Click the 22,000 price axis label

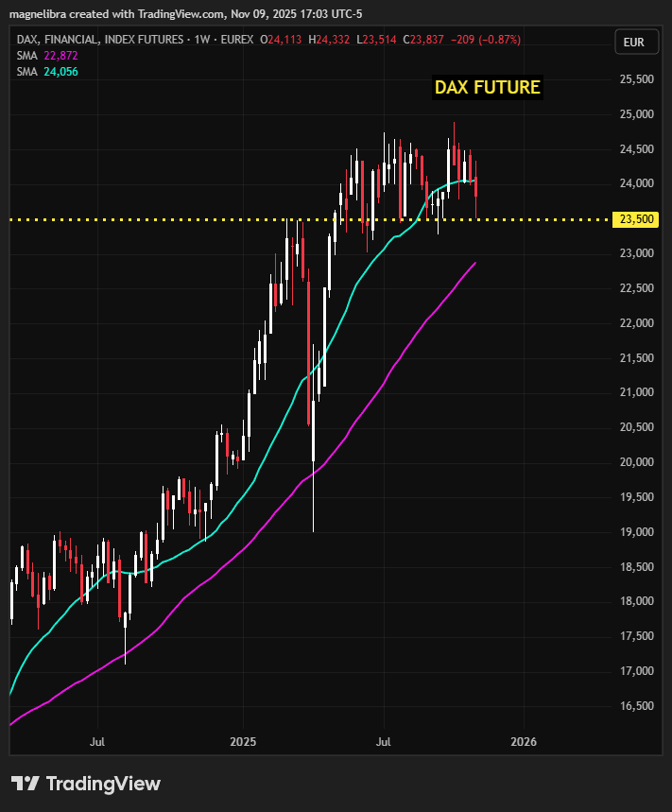tap(636, 323)
